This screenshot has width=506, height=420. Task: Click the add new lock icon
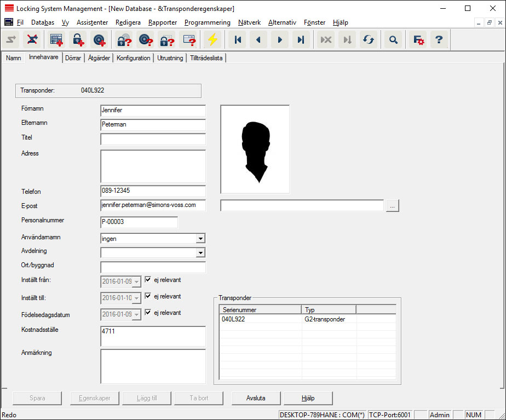pyautogui.click(x=78, y=40)
